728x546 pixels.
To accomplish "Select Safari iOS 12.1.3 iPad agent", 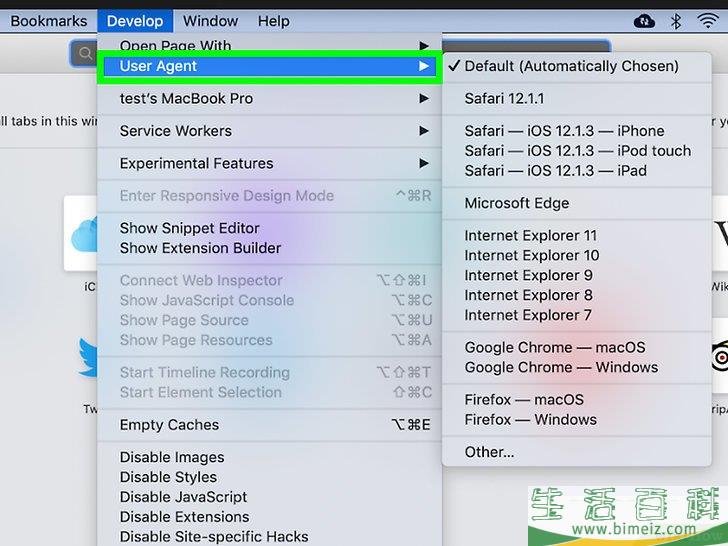I will coord(577,170).
